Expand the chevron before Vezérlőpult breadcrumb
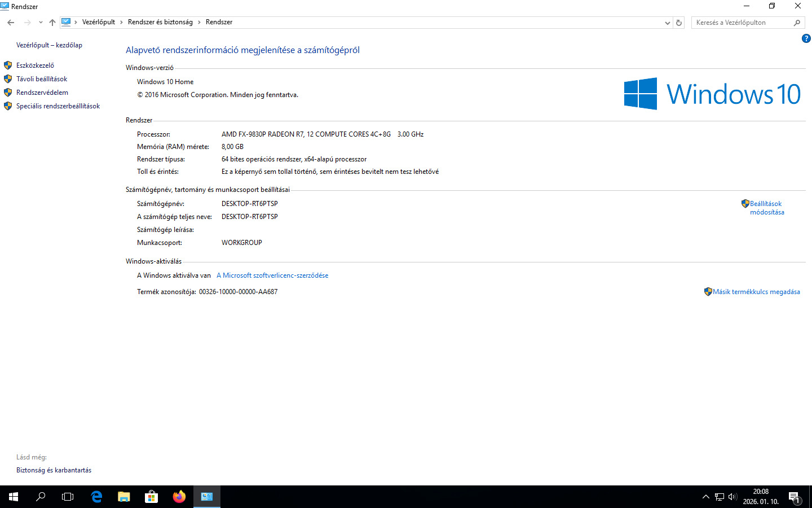This screenshot has height=508, width=812. [76, 22]
